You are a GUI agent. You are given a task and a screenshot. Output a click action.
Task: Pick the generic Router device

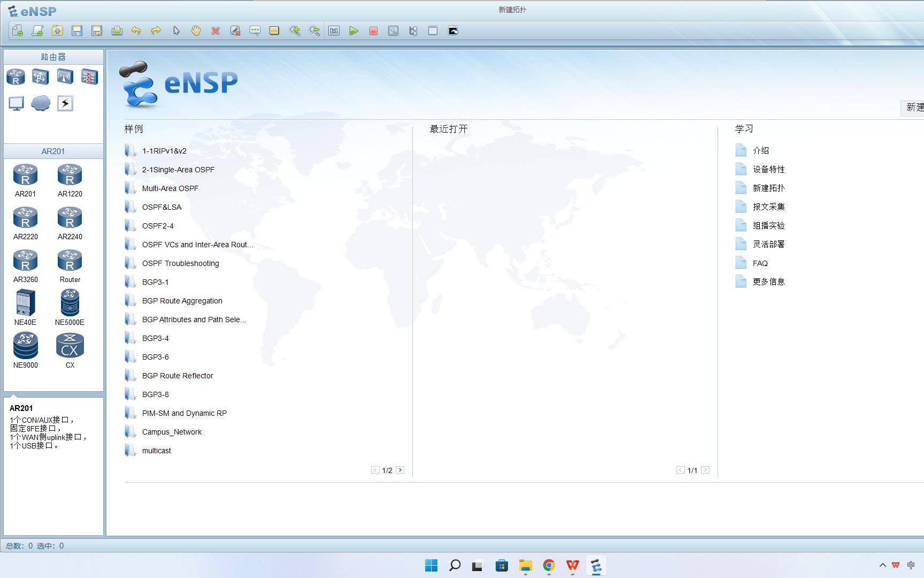point(70,267)
